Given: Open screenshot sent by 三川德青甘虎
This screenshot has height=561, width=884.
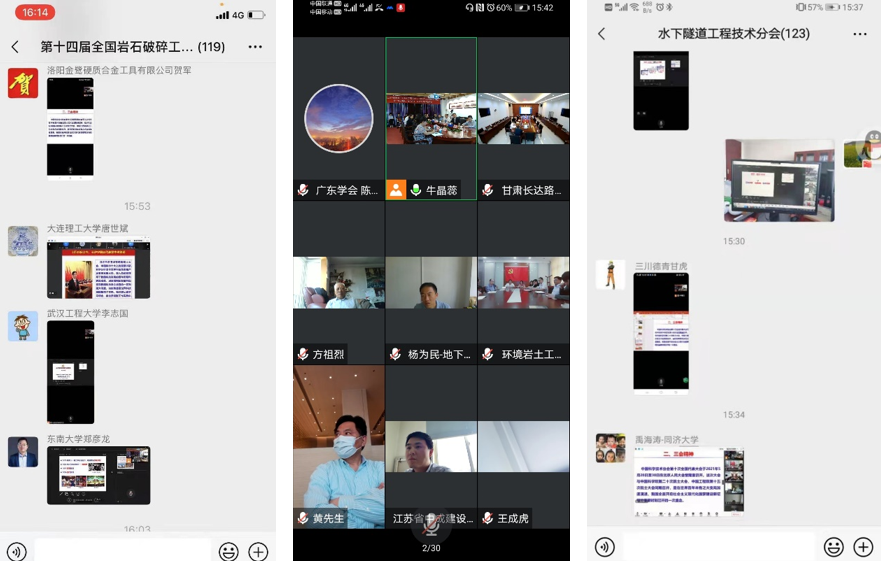Looking at the screenshot, I should 661,333.
